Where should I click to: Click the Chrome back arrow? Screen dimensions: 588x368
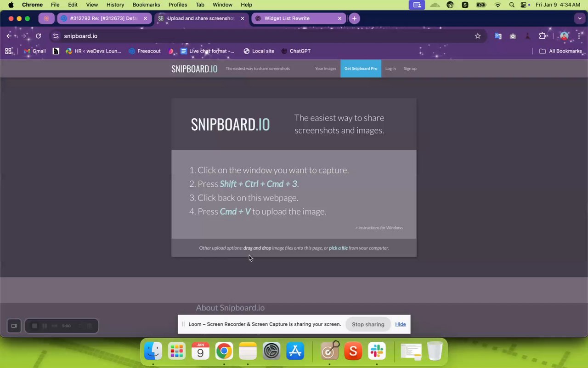coord(9,36)
